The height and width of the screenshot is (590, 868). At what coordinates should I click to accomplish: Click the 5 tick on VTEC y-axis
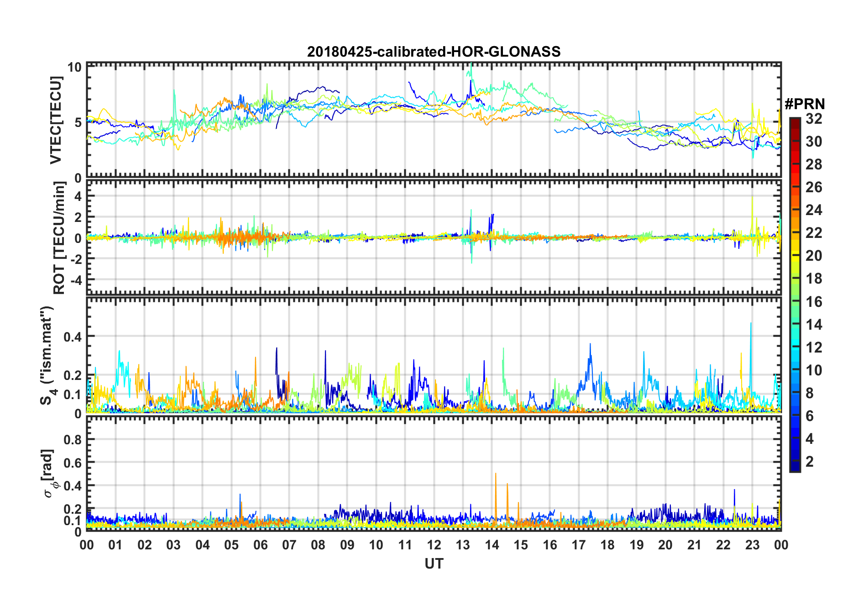[78, 122]
